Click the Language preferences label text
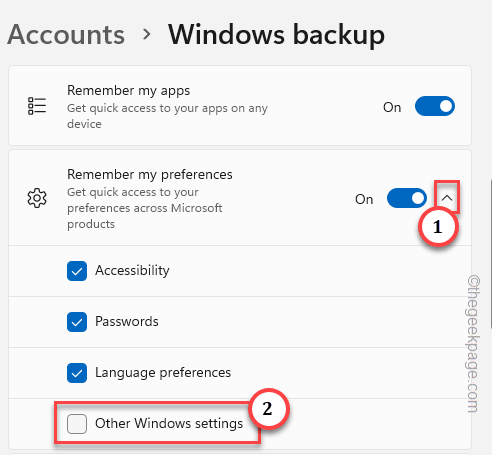This screenshot has width=492, height=455. point(163,372)
